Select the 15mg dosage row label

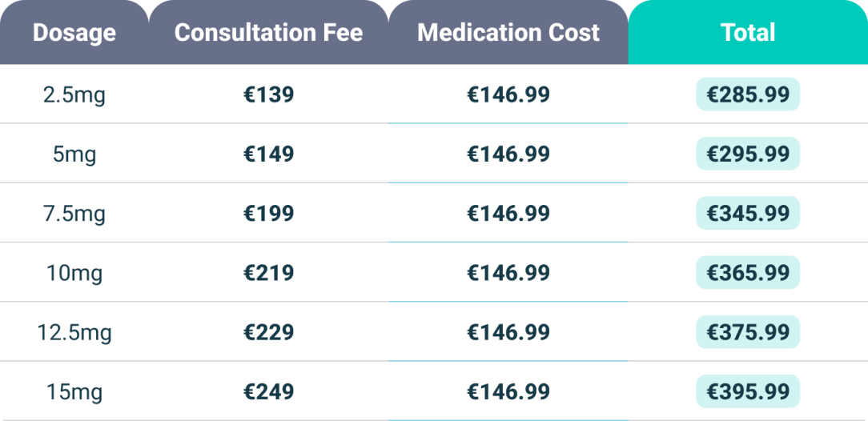74,392
